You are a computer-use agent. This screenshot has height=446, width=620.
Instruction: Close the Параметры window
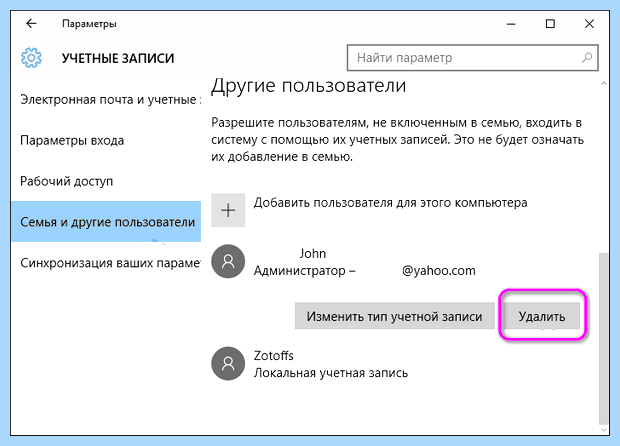tap(589, 24)
